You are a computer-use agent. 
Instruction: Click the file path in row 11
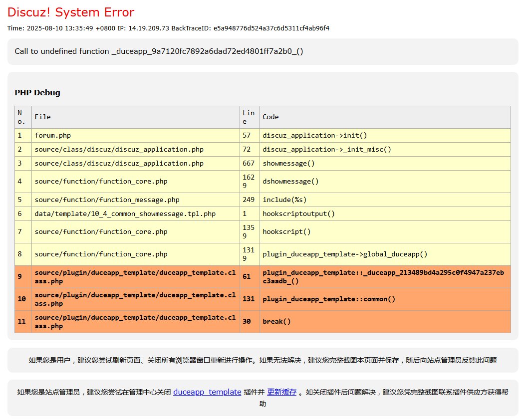(136, 322)
